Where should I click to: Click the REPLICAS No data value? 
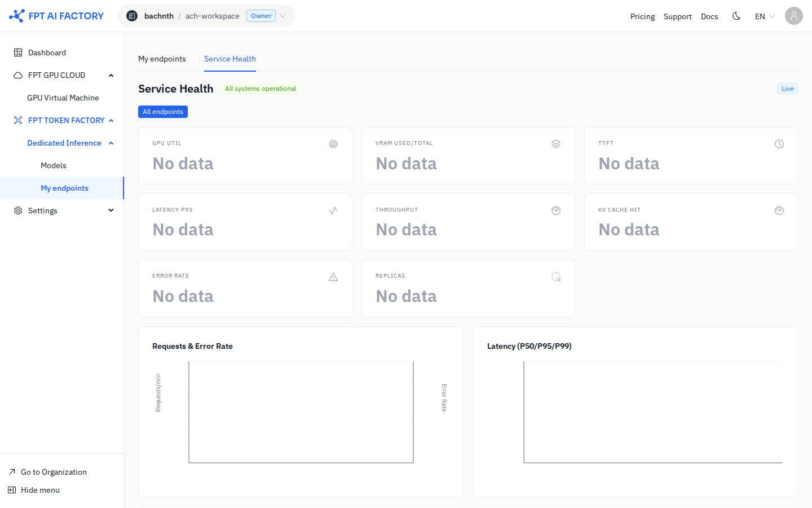tap(406, 296)
